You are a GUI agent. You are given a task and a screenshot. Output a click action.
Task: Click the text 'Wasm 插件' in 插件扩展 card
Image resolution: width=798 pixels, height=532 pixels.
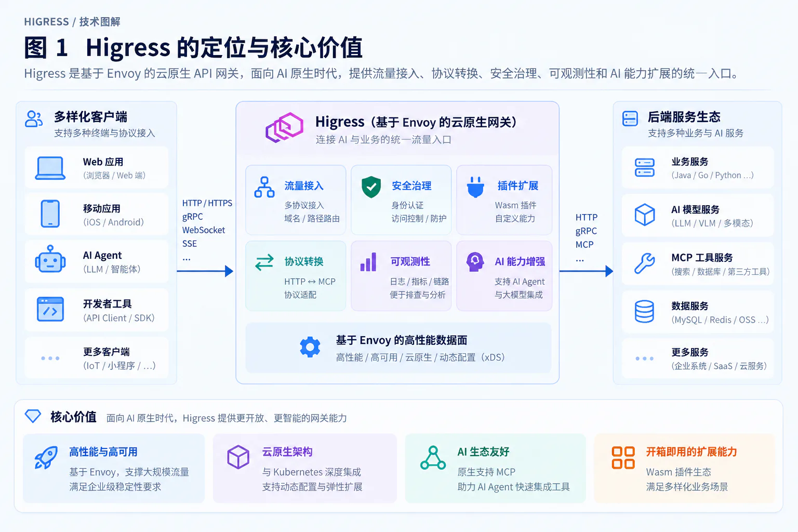coord(515,205)
